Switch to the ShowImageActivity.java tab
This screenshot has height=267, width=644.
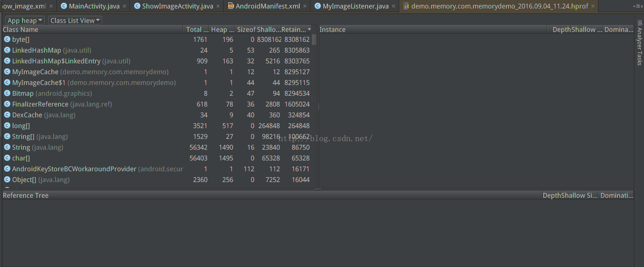(177, 6)
